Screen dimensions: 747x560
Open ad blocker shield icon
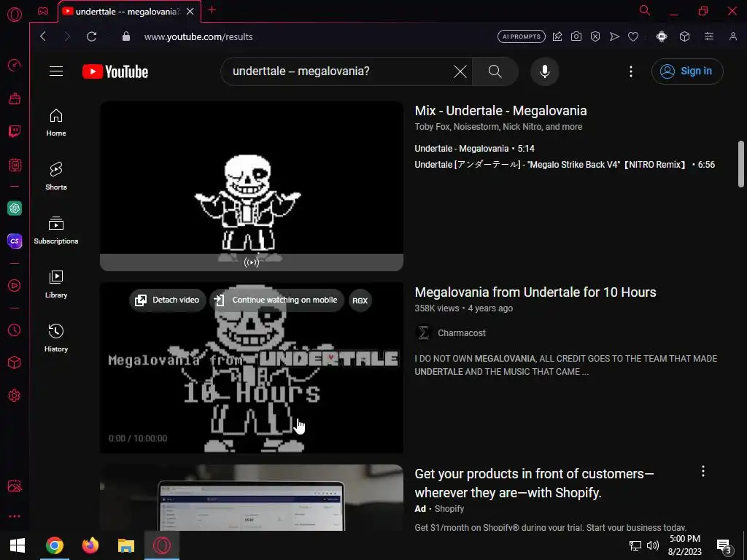595,36
